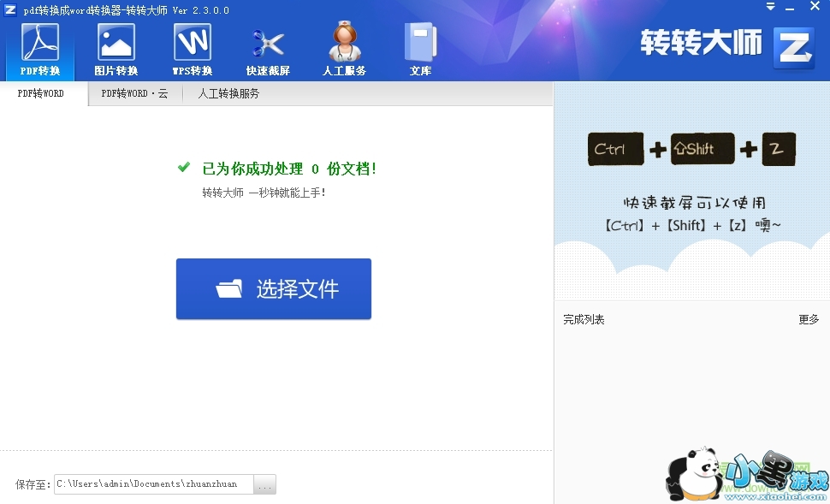The height and width of the screenshot is (504, 830).
Task: Click the 保存至 save path field
Action: click(154, 484)
